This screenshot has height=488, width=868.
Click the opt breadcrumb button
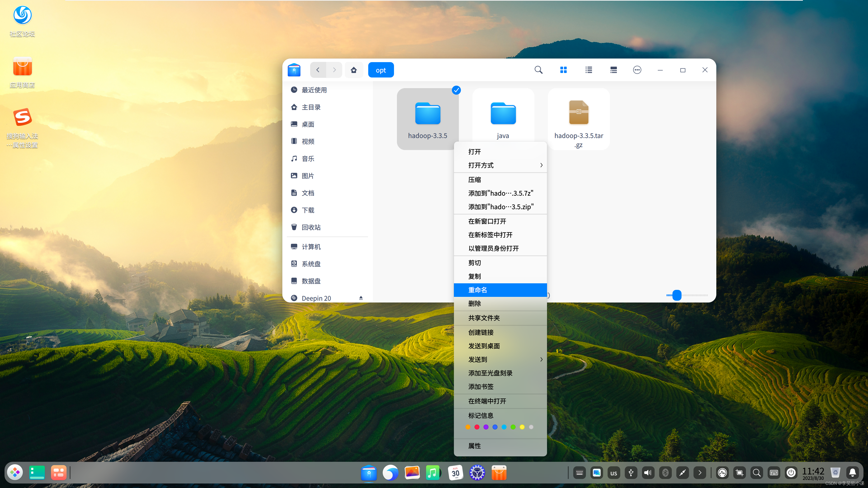381,70
